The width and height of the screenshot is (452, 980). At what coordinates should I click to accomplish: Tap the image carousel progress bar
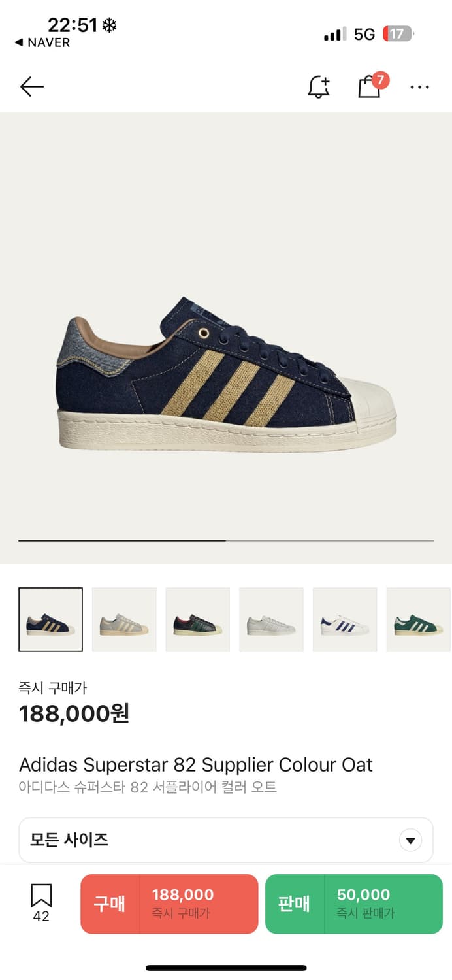(x=226, y=541)
